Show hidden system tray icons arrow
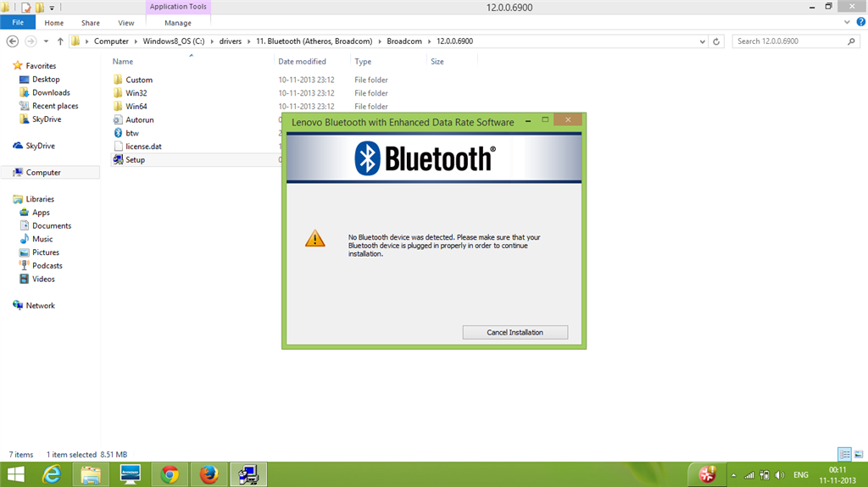The width and height of the screenshot is (868, 487). tap(733, 475)
